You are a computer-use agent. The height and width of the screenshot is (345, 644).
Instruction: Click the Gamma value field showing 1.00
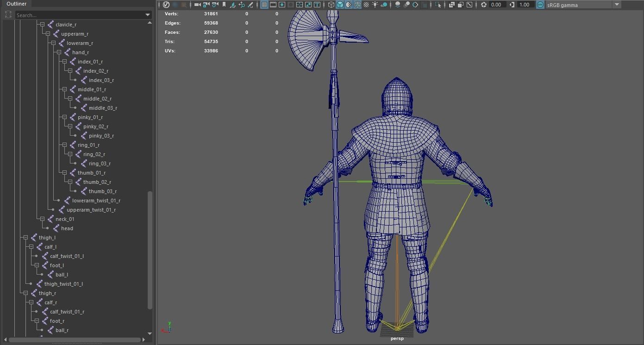(x=525, y=5)
